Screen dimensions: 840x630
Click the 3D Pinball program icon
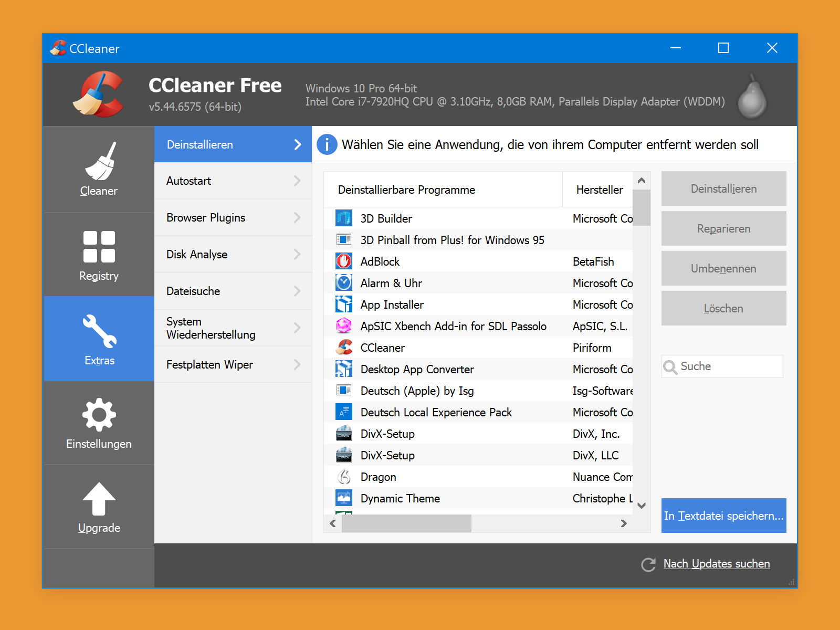pos(344,239)
